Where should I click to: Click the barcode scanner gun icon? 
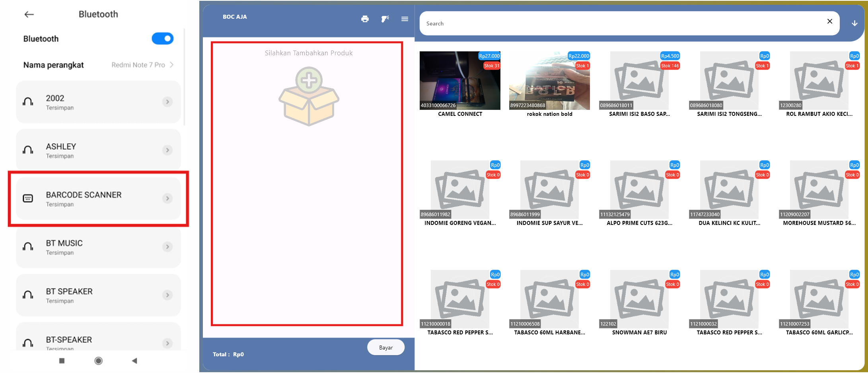(x=385, y=19)
